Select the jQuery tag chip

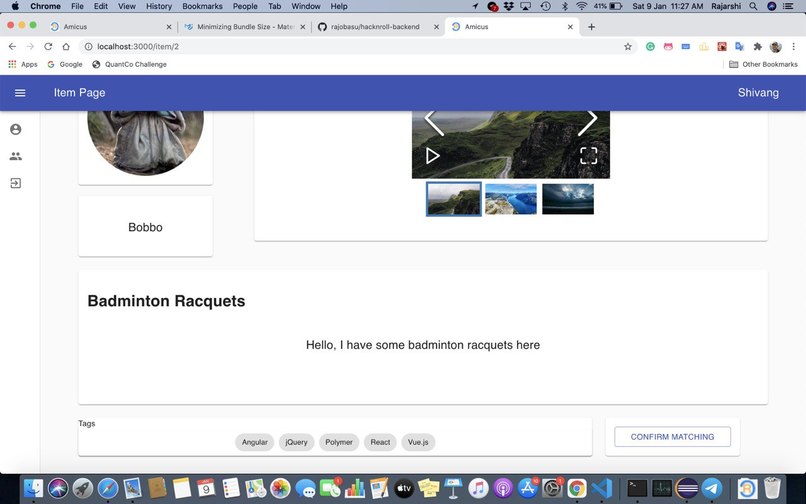point(296,442)
